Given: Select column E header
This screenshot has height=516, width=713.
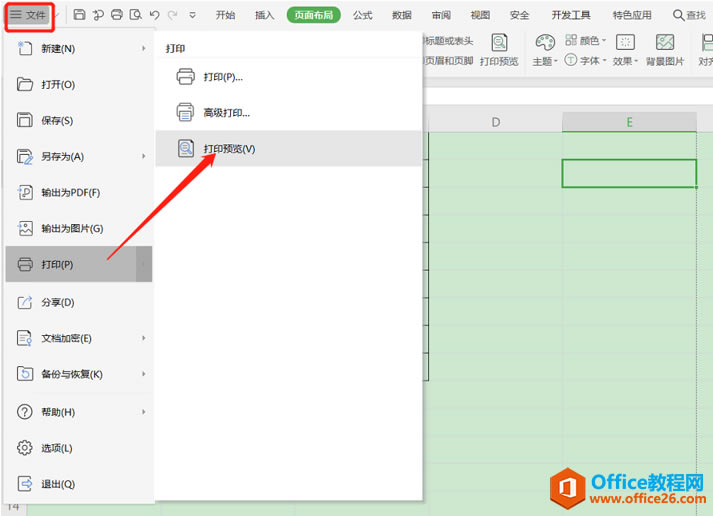Looking at the screenshot, I should 629,122.
